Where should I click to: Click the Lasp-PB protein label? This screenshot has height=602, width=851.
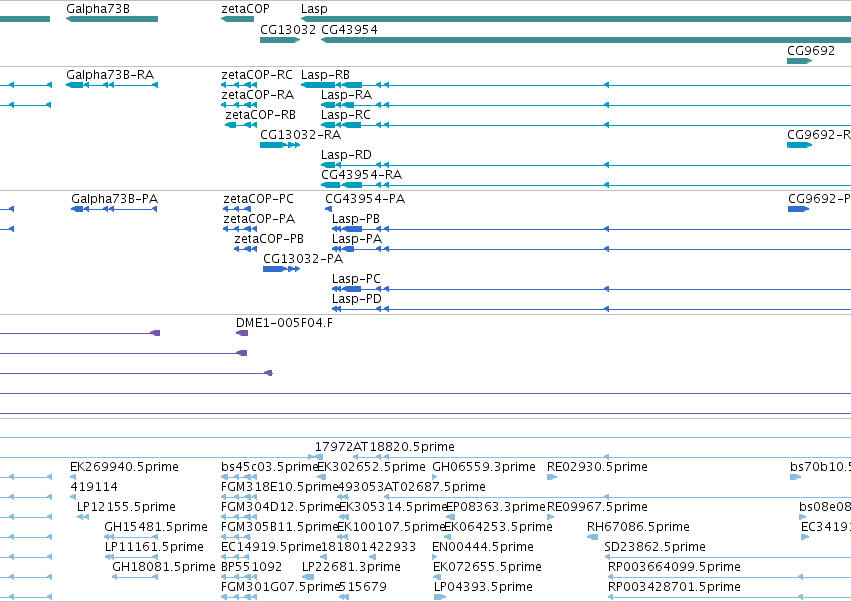(x=356, y=219)
